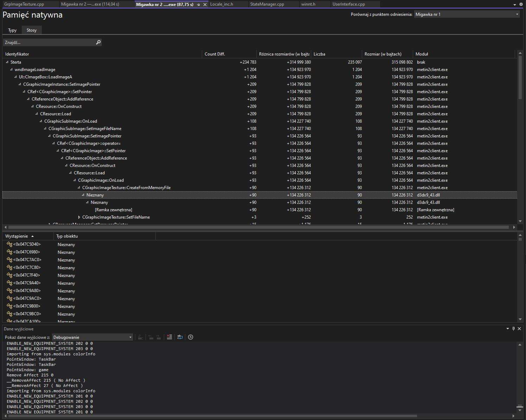Expand CGraphicImageTexture::SetFileName node

(79, 217)
